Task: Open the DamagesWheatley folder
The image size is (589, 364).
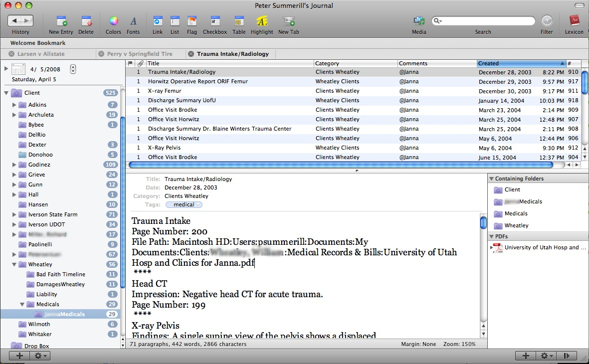Action: click(x=60, y=284)
